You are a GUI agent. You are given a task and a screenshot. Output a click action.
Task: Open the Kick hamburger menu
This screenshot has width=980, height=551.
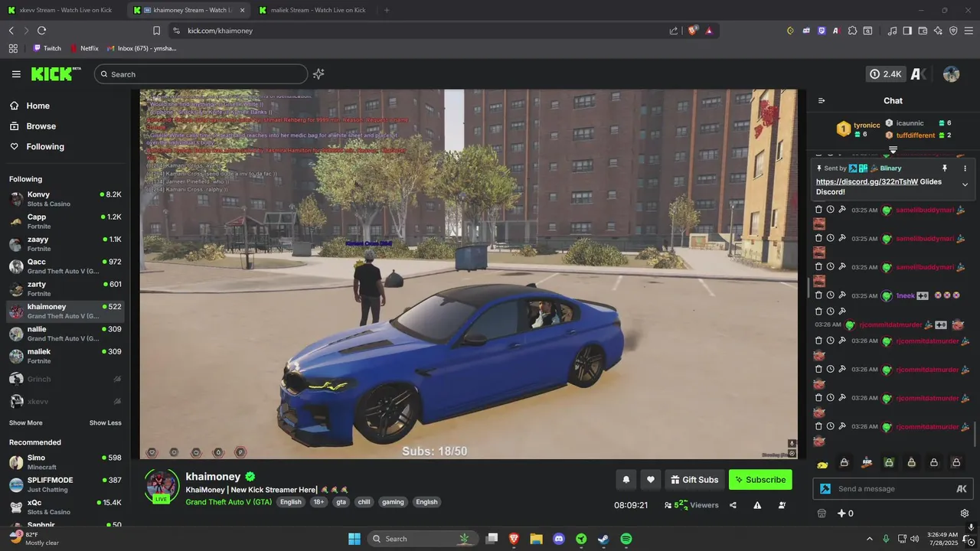(16, 74)
